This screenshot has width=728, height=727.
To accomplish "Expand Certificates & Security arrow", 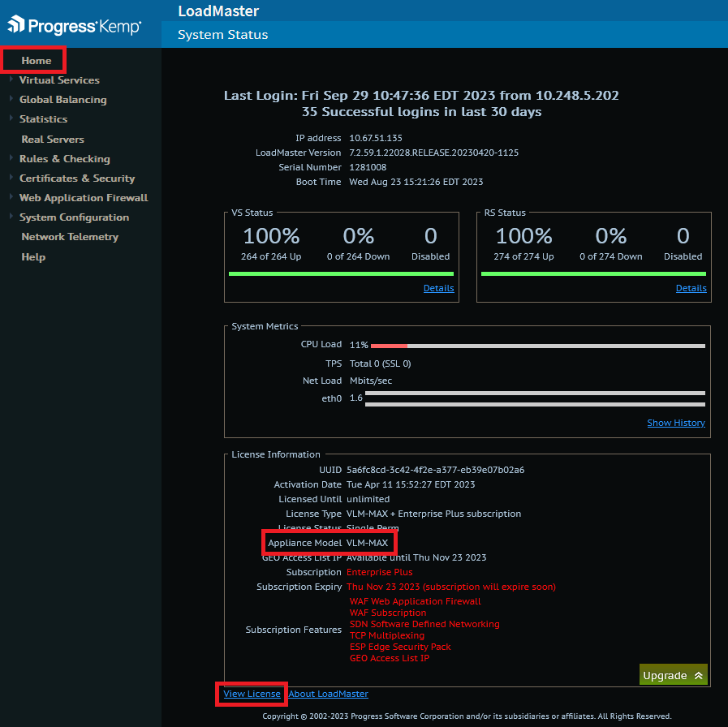I will point(11,177).
